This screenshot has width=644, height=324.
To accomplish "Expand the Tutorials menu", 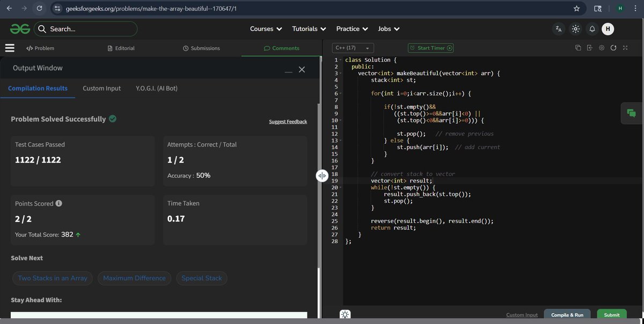I will [x=309, y=29].
